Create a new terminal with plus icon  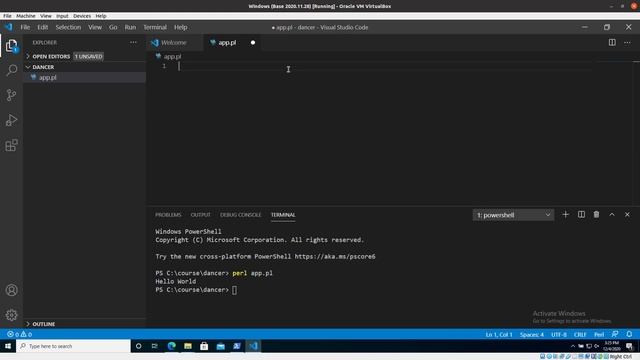pos(565,215)
